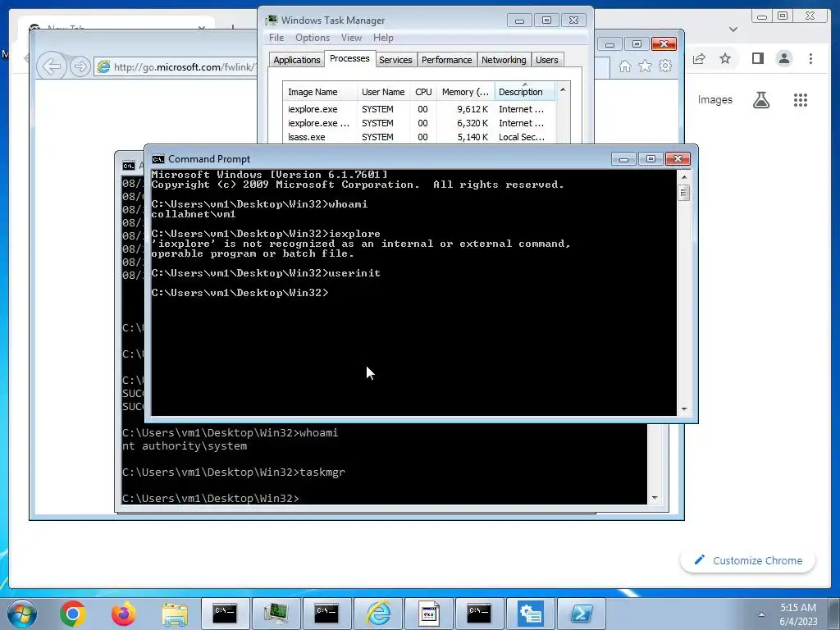
Task: Open Chrome three-dot menu
Action: tap(811, 58)
